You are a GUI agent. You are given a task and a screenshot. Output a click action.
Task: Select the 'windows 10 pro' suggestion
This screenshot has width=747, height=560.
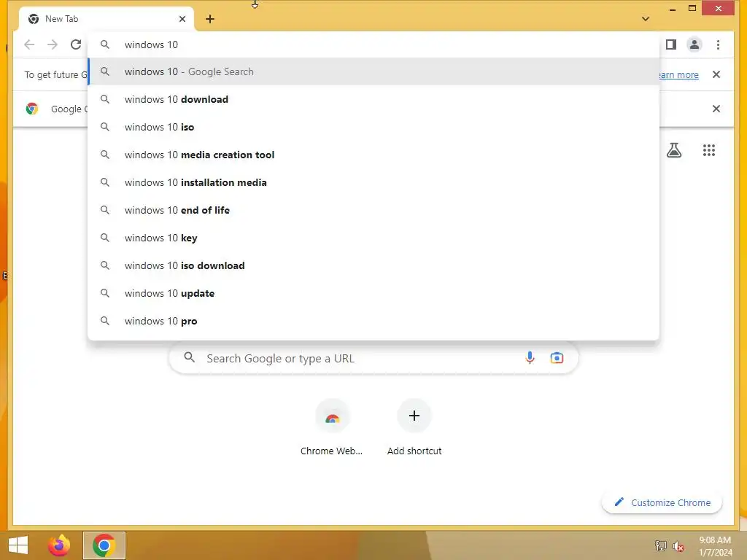pyautogui.click(x=373, y=321)
